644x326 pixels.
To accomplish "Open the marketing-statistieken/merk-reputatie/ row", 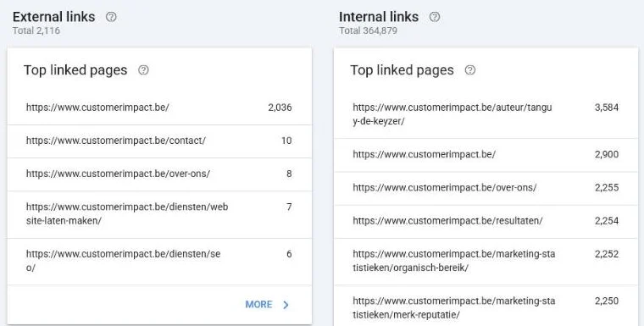I will [486, 307].
